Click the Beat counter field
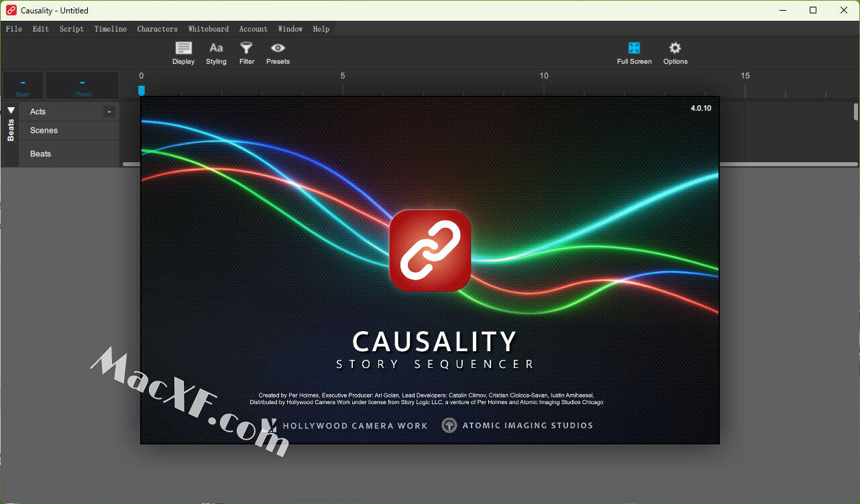 click(x=23, y=86)
